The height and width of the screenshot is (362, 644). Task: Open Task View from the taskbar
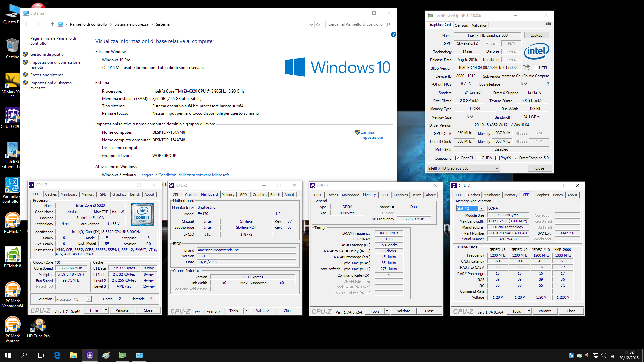[x=40, y=355]
